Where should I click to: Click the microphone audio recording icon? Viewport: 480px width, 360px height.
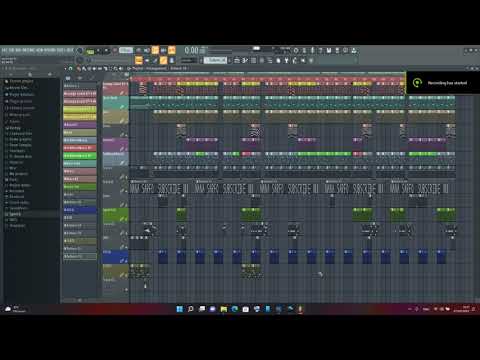tap(313, 50)
